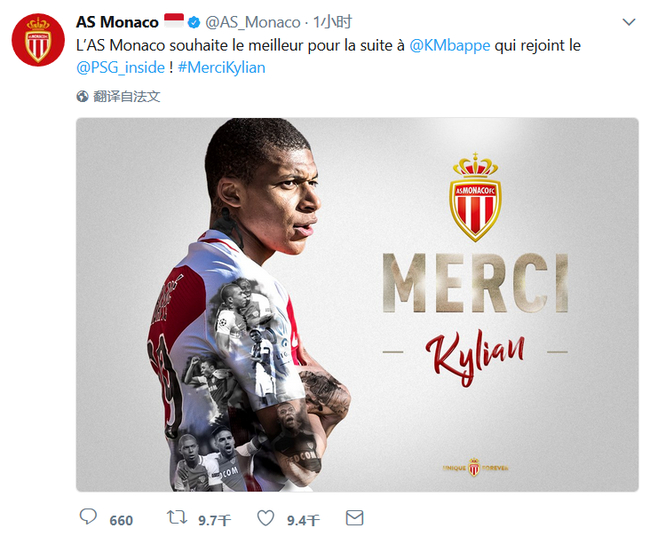Click the 9.4千 like count
This screenshot has height=536, width=650.
(x=303, y=520)
